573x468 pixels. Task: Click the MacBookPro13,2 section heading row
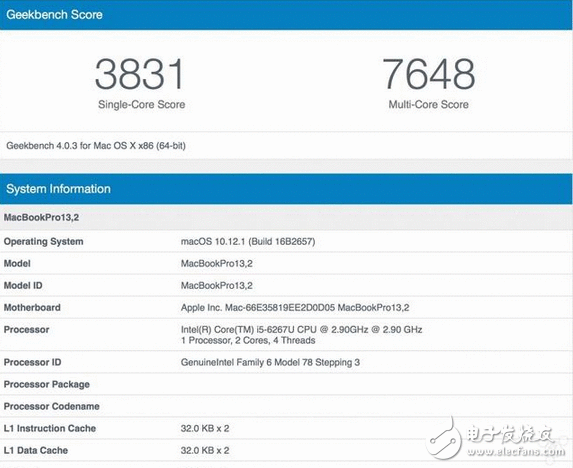[x=286, y=217]
